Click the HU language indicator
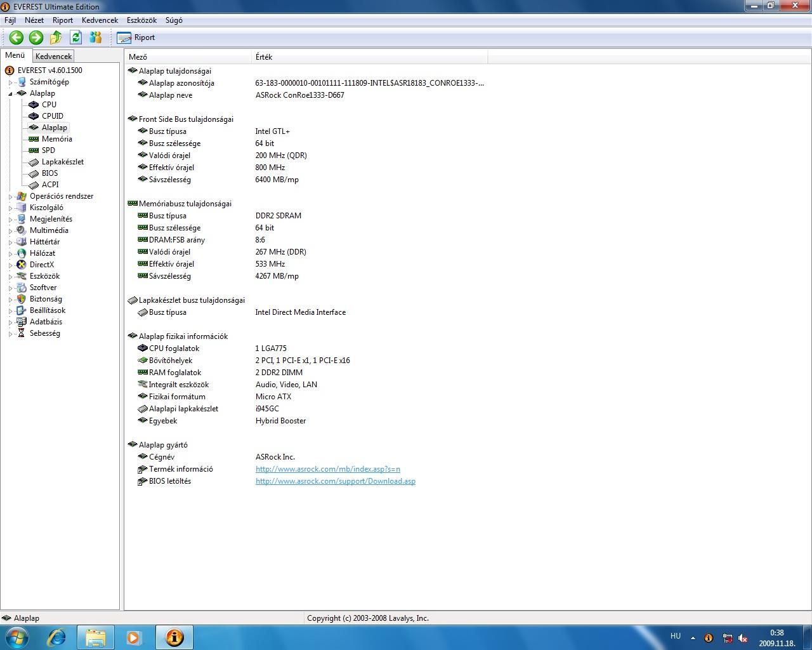This screenshot has width=812, height=650. pyautogui.click(x=676, y=636)
